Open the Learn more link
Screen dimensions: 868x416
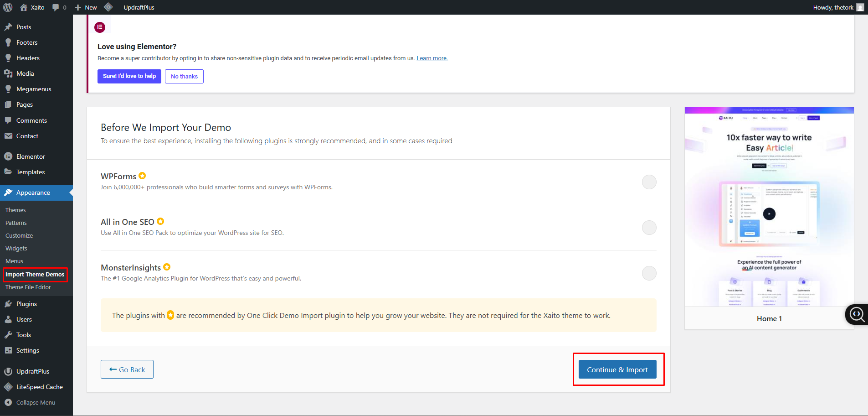click(432, 58)
